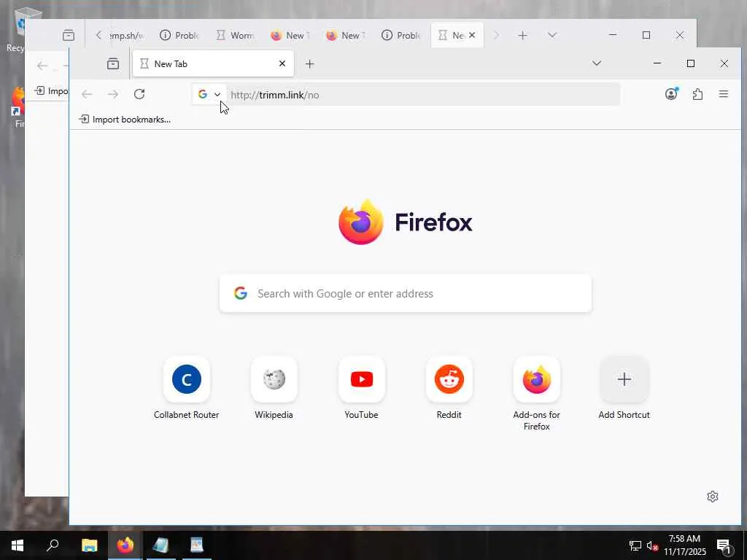Image resolution: width=747 pixels, height=560 pixels.
Task: Open the application hamburger menu
Action: pos(723,94)
